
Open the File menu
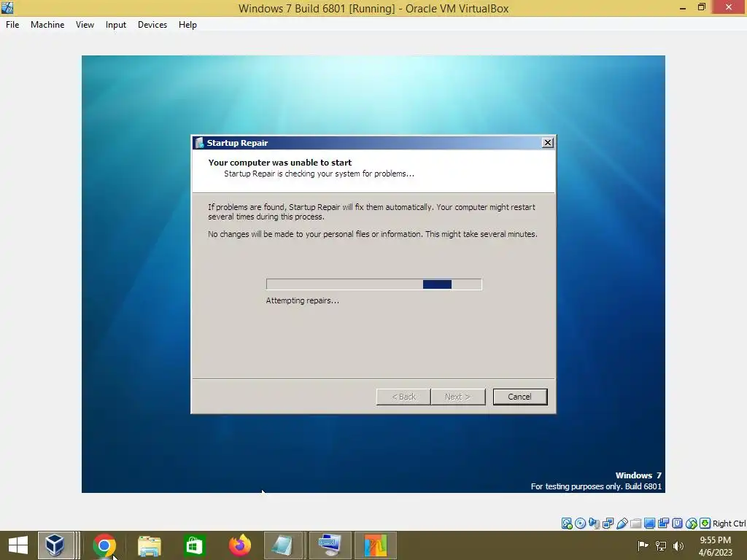[12, 25]
